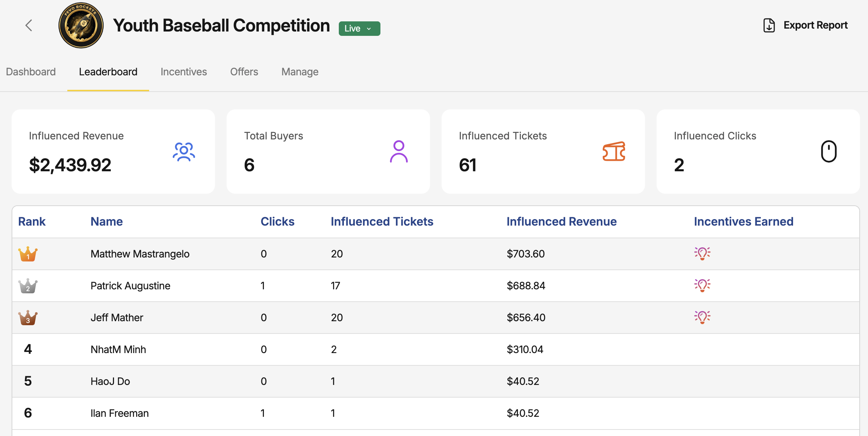Click the Export Report text
This screenshot has width=868, height=436.
(x=815, y=25)
